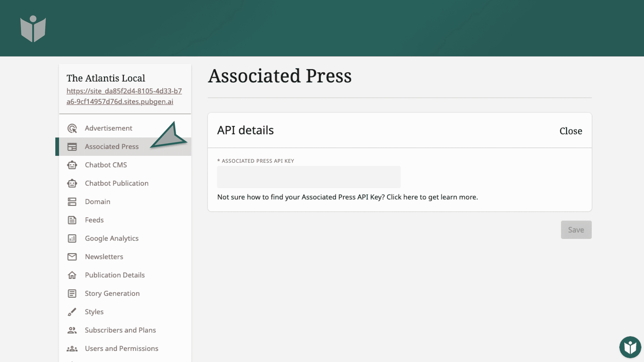Click the Story Generation article icon

pyautogui.click(x=72, y=294)
